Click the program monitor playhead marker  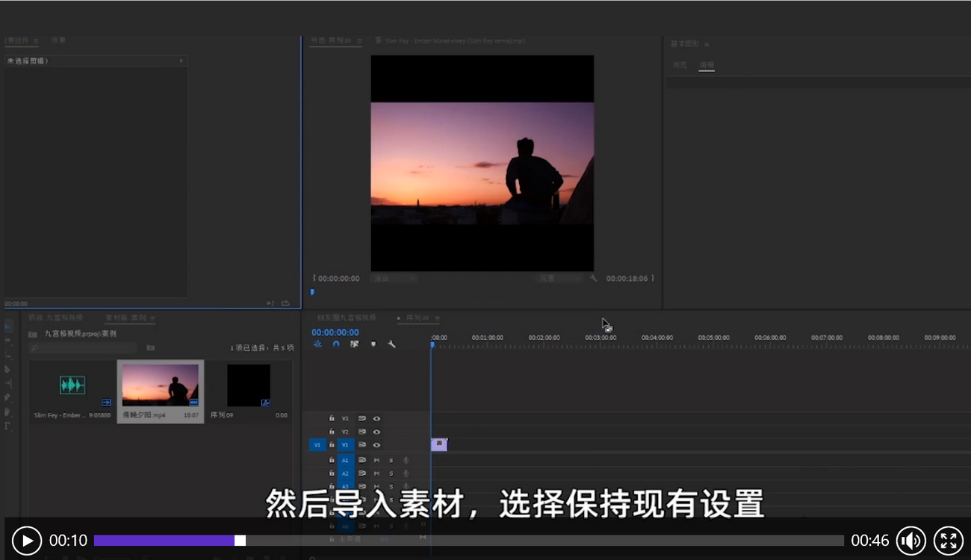[x=312, y=292]
